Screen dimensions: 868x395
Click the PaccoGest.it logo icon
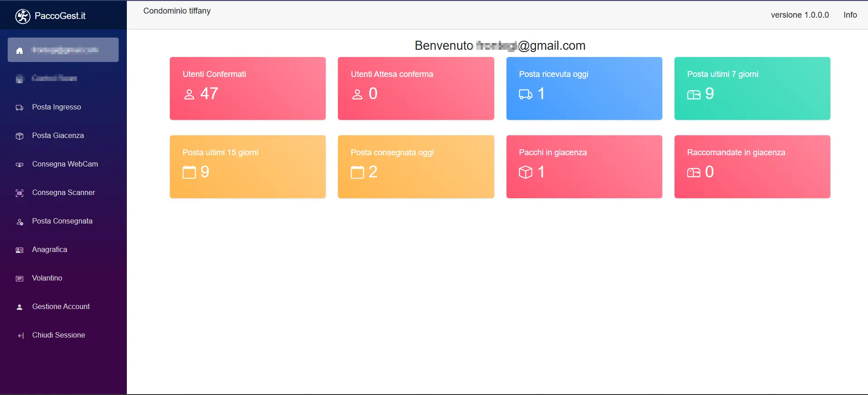pyautogui.click(x=23, y=16)
